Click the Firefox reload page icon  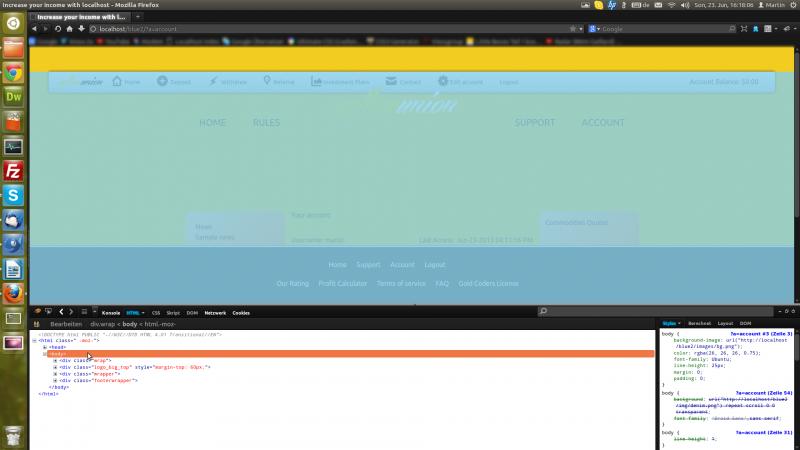(x=59, y=29)
